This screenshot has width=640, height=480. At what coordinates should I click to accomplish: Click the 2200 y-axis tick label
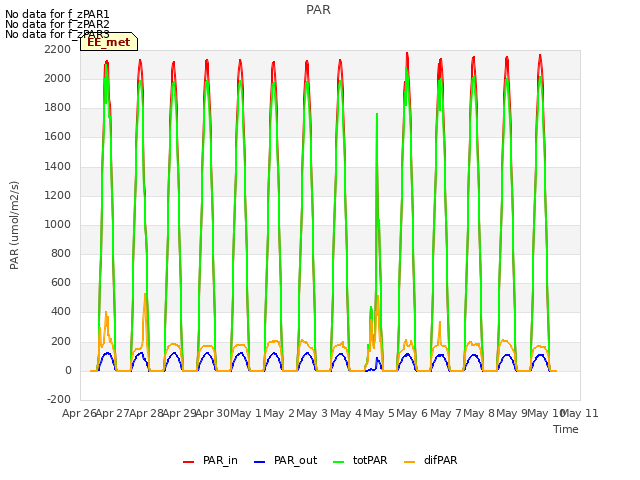(58, 49)
